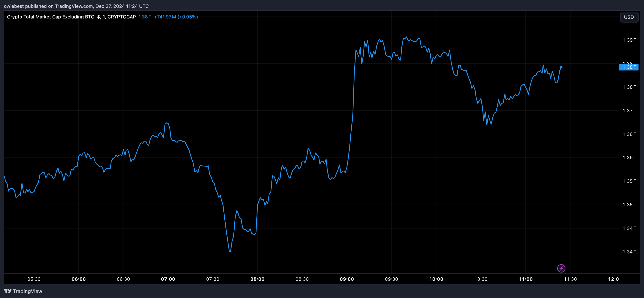Click the 10:00 time axis label
Image resolution: width=644 pixels, height=298 pixels.
point(436,279)
